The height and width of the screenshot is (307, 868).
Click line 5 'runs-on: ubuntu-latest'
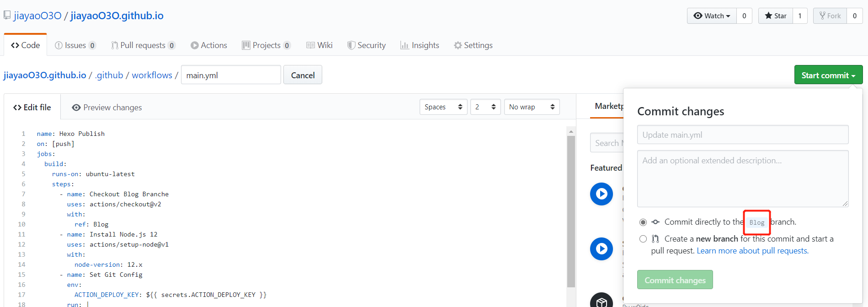93,174
